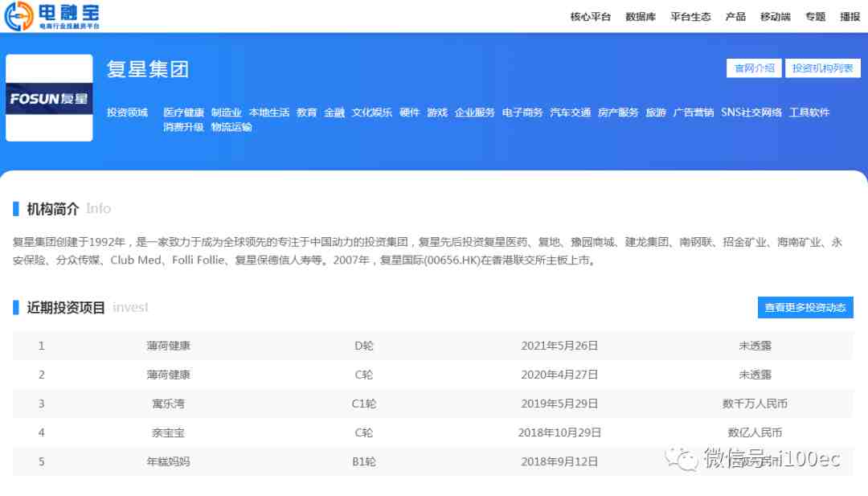
Task: Click the date 2018年9月12日
Action: pyautogui.click(x=559, y=461)
